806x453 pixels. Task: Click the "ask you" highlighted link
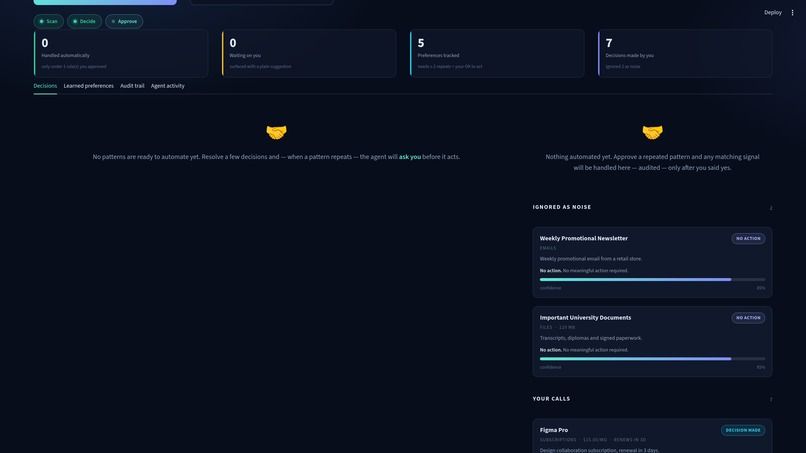tap(410, 157)
